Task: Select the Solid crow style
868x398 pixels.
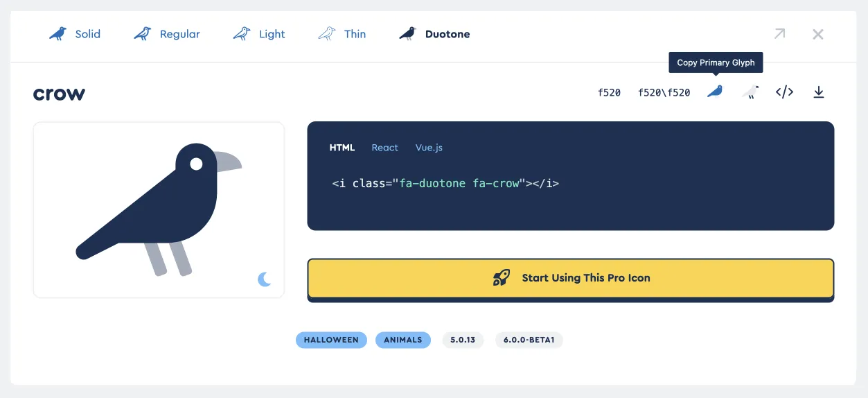Action: pyautogui.click(x=75, y=34)
